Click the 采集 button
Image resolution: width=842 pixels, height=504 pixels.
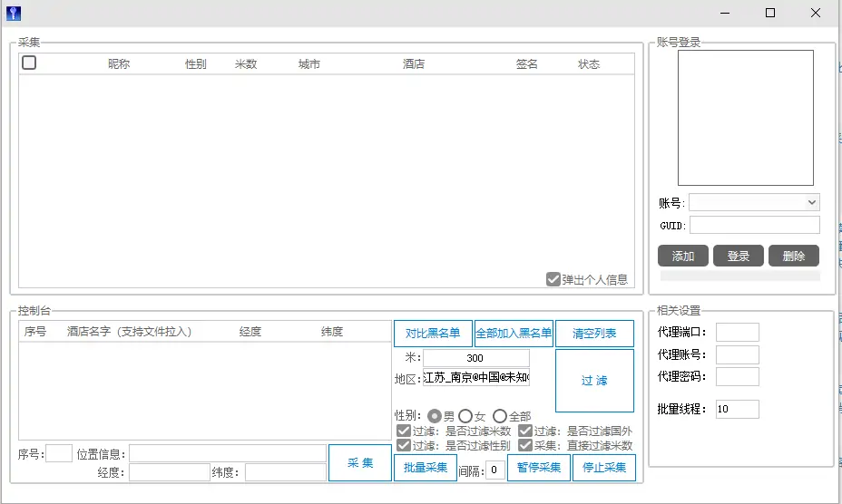pyautogui.click(x=360, y=462)
